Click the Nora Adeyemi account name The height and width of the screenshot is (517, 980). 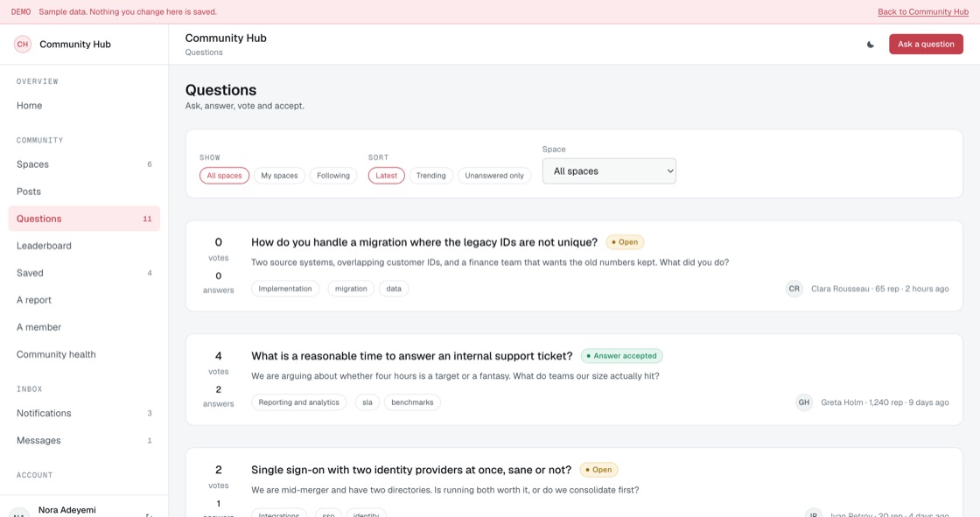66,510
